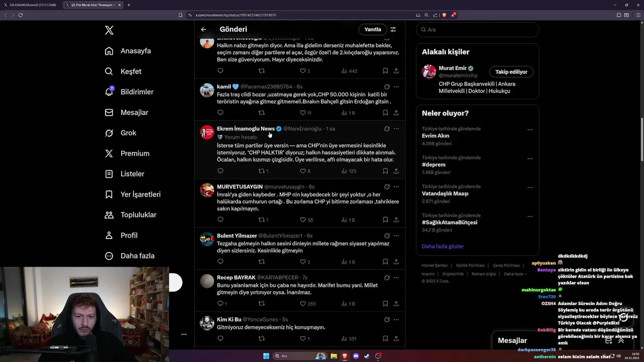Open options menu for Vatandaşlık Maaşı trend

click(x=530, y=188)
